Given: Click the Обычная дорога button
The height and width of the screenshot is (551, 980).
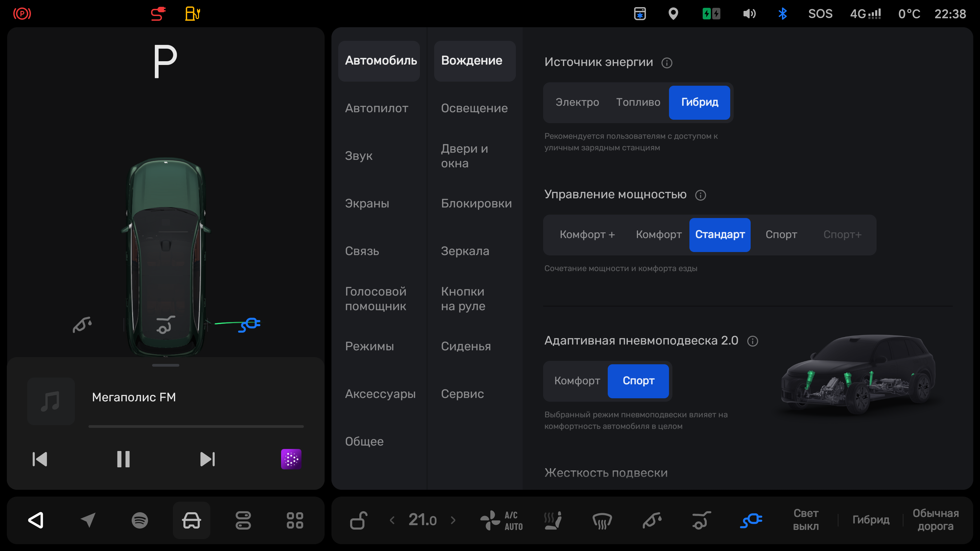Looking at the screenshot, I should coord(935,520).
